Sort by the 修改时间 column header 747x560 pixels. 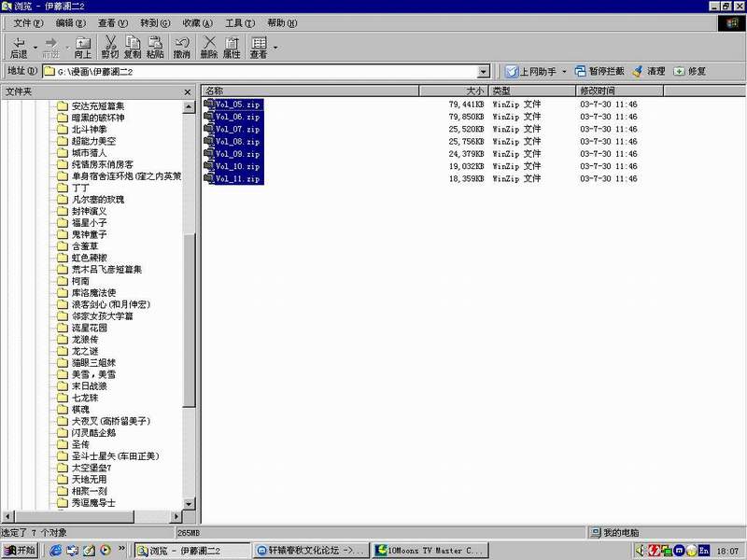[620, 91]
